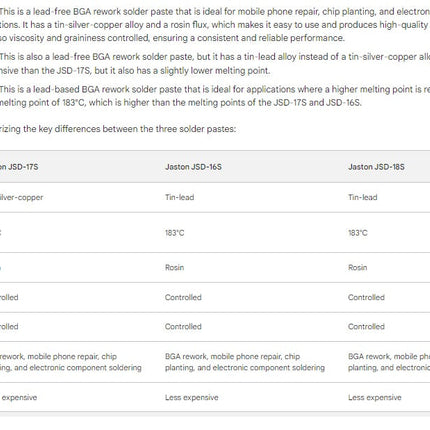Click Rosin cell in JSD-16S column
The height and width of the screenshot is (430, 430).
click(174, 267)
